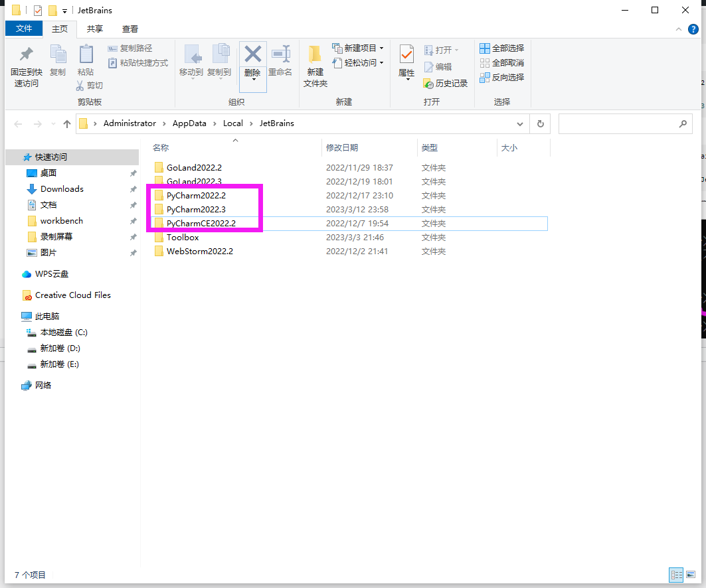Click the Back navigation arrow

click(18, 123)
